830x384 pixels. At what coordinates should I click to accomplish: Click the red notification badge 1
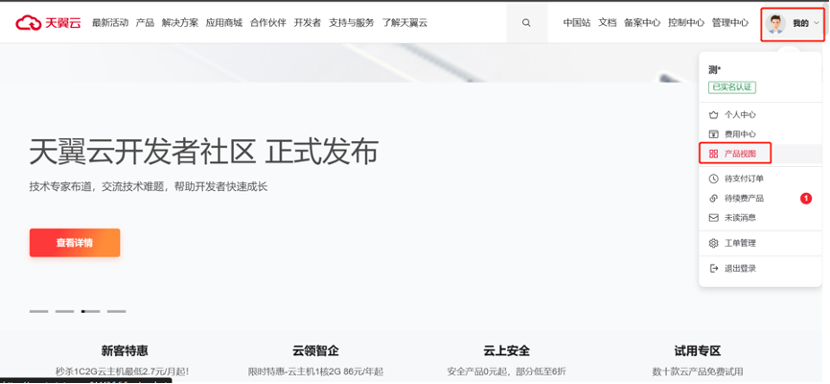806,199
